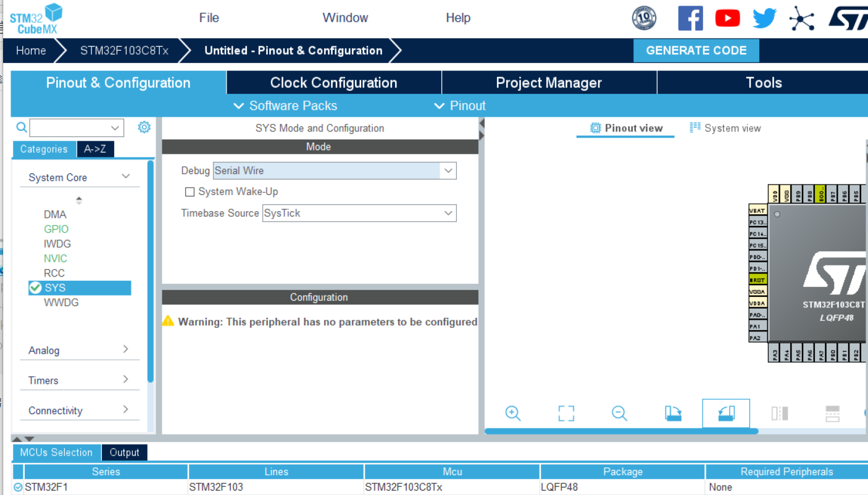Click the warning triangle icon
Screen dimensions: 868x495
(168, 321)
